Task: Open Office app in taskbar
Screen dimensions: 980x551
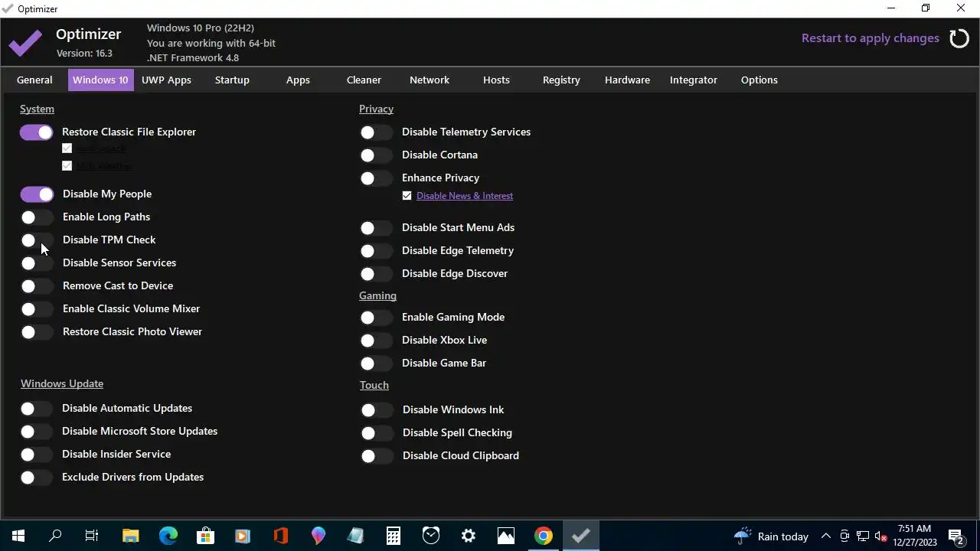Action: point(281,536)
